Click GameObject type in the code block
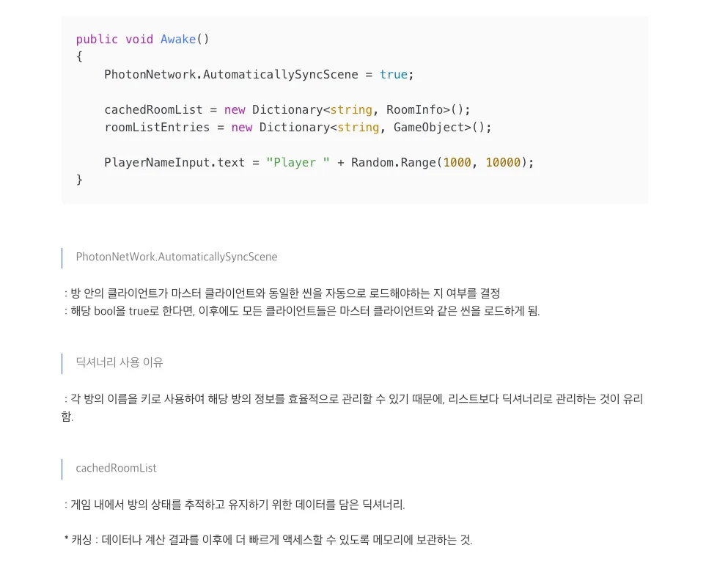Screen dimensions: 728x567 tap(428, 128)
